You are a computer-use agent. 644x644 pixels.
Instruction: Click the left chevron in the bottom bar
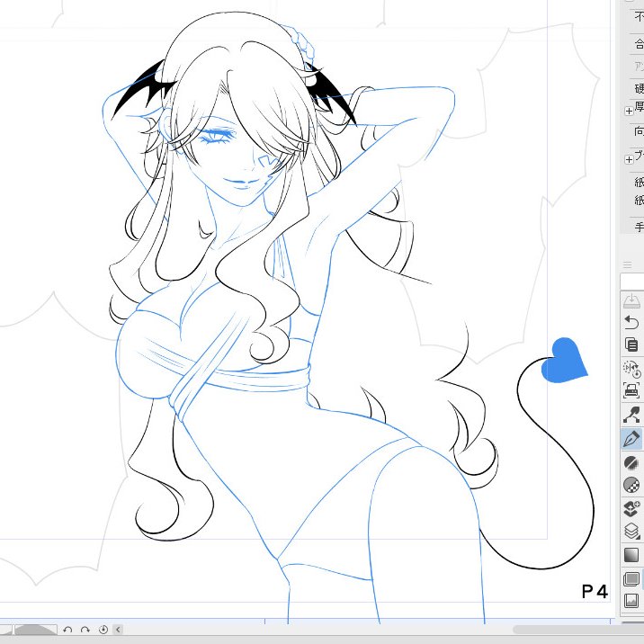[119, 630]
